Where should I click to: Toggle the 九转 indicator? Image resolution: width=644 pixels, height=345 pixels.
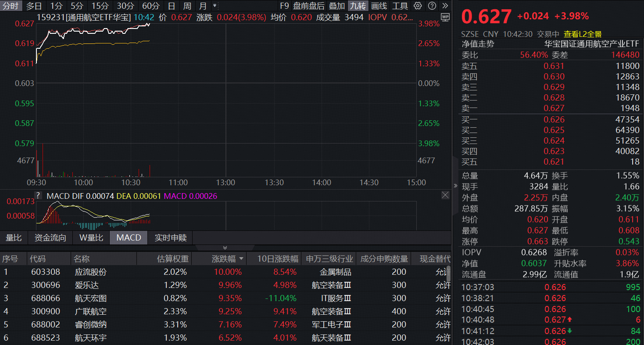click(358, 6)
